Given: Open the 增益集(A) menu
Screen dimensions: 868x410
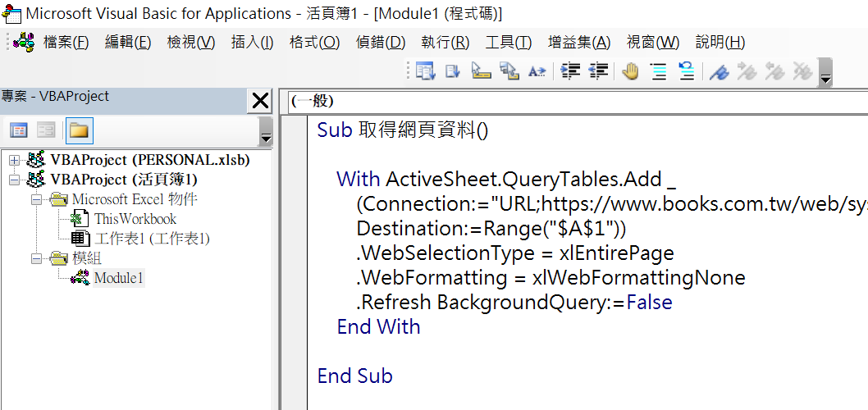Looking at the screenshot, I should coord(579,42).
